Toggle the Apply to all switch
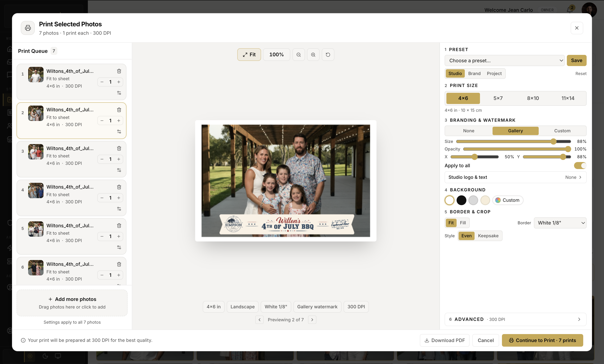604x364 pixels. [x=580, y=166]
